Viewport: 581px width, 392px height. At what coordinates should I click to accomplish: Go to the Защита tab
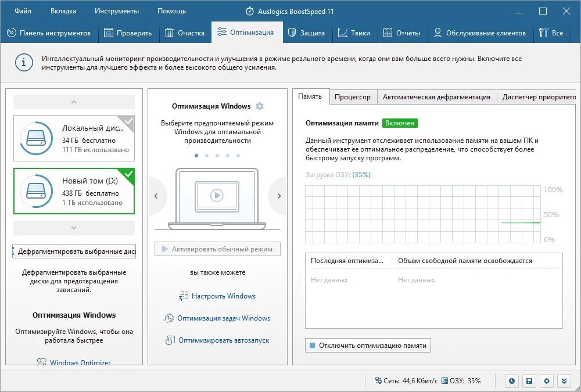point(307,33)
